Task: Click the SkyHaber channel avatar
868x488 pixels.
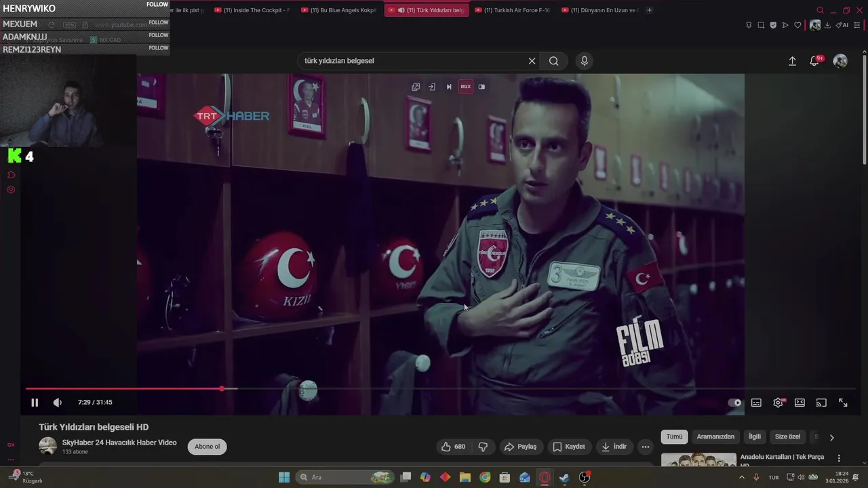Action: click(x=47, y=447)
